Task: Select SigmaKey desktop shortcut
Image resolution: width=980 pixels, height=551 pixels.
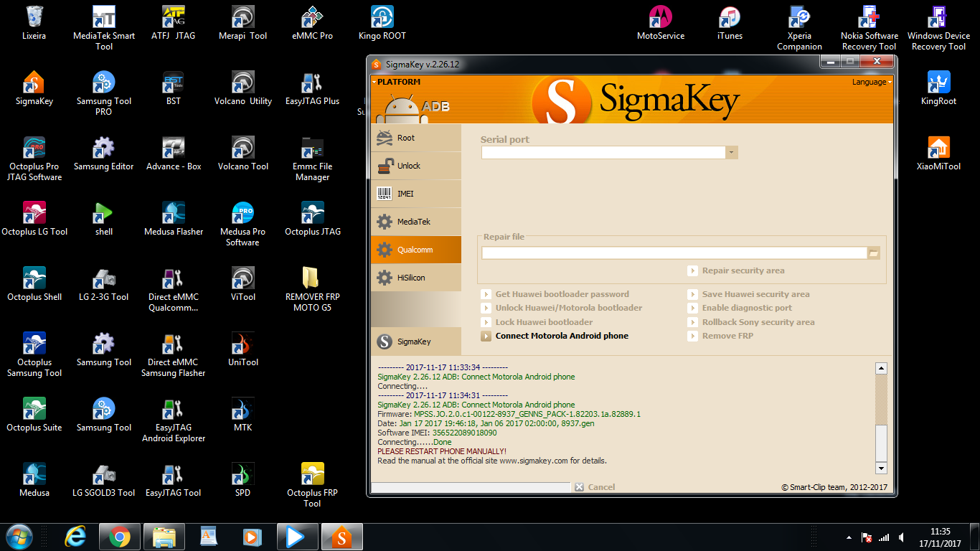Action: point(34,88)
